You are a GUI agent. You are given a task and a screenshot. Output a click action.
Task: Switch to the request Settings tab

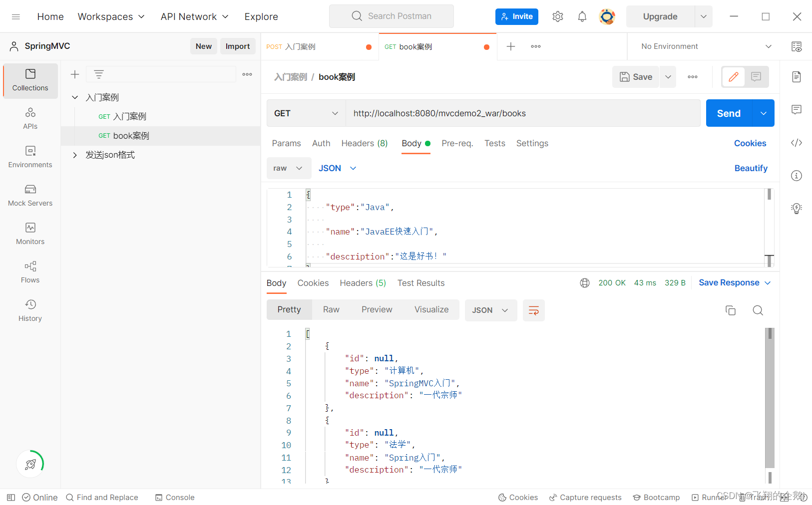coord(532,143)
